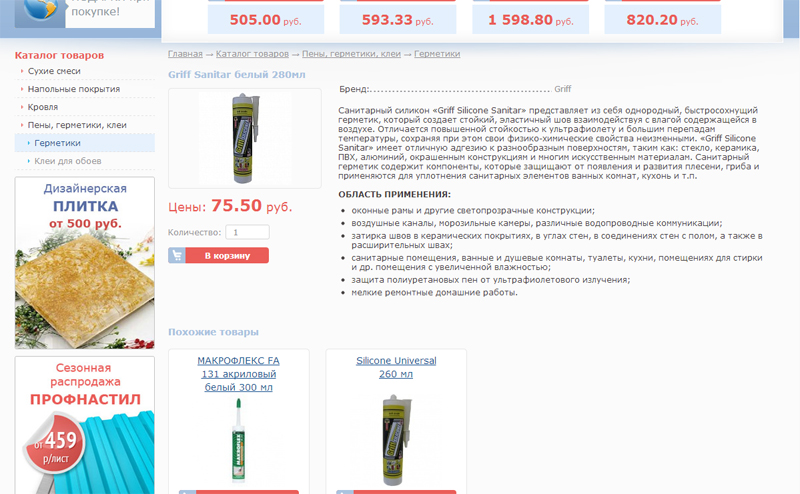Open Silicone Universal 260 мл product thumbnail
Image resolution: width=800 pixels, height=494 pixels.
point(396,440)
